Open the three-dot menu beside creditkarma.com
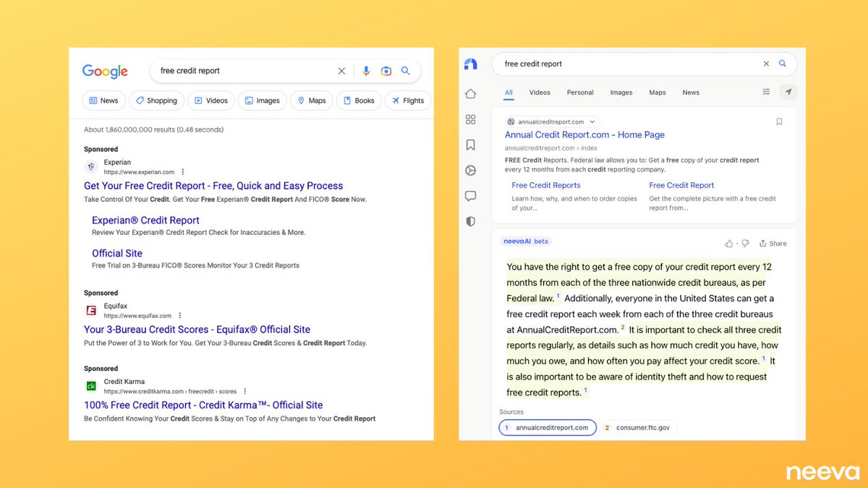 click(x=245, y=391)
